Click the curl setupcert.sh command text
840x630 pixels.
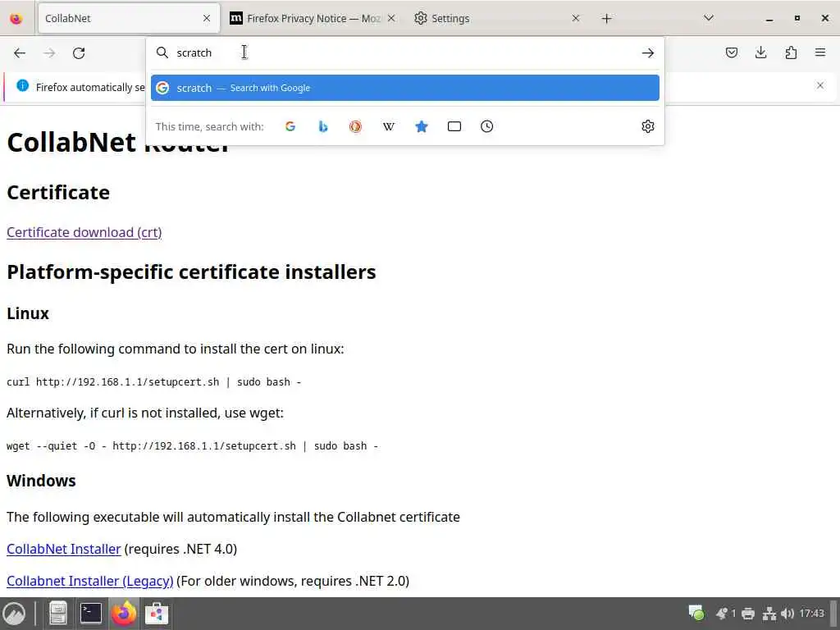tap(153, 382)
